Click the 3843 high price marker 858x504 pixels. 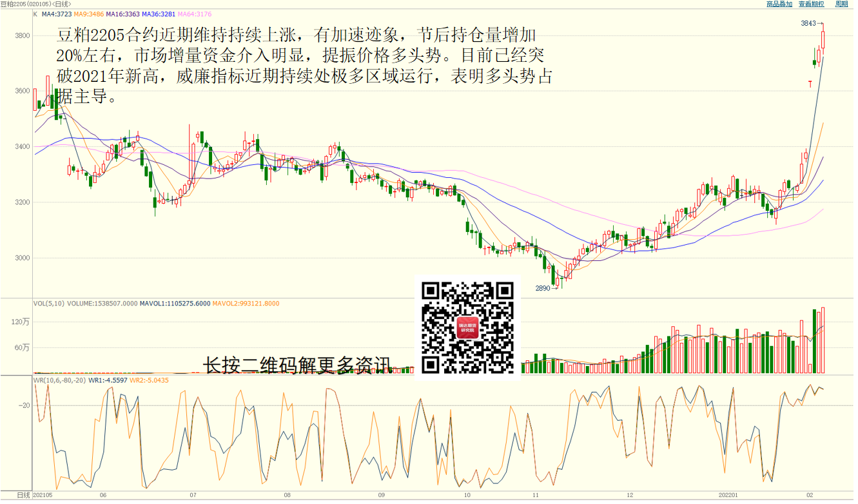pos(808,23)
